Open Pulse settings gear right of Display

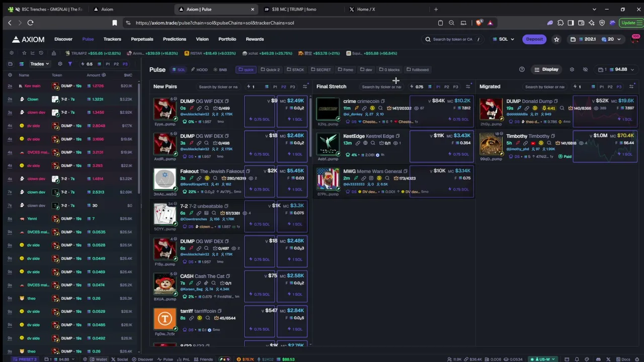click(572, 69)
